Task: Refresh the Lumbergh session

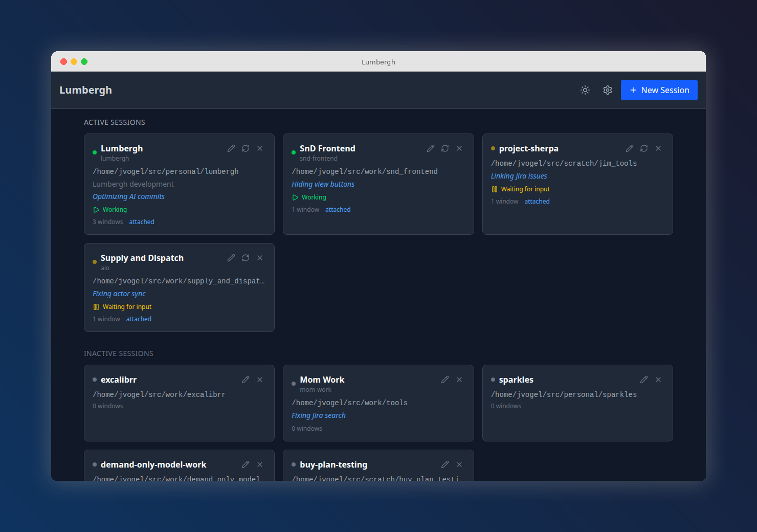Action: (x=246, y=148)
